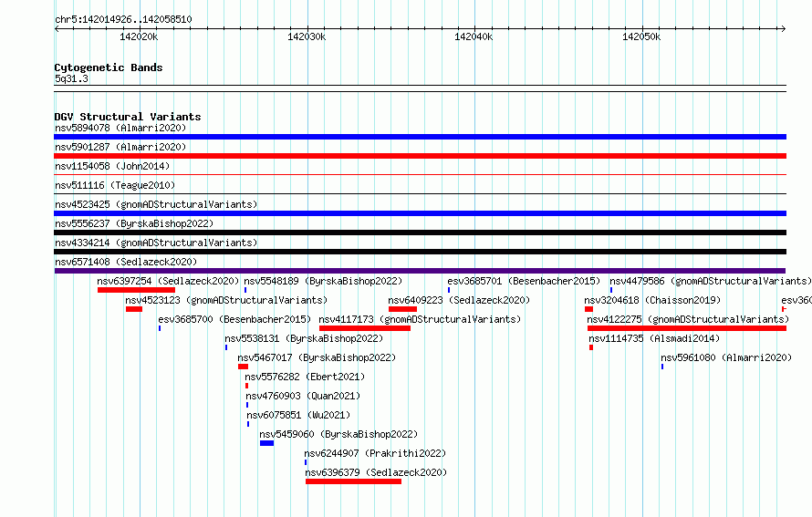The width and height of the screenshot is (812, 517).
Task: Click nsv4479586 (gnomADStructuralVariants) label
Action: pyautogui.click(x=711, y=281)
